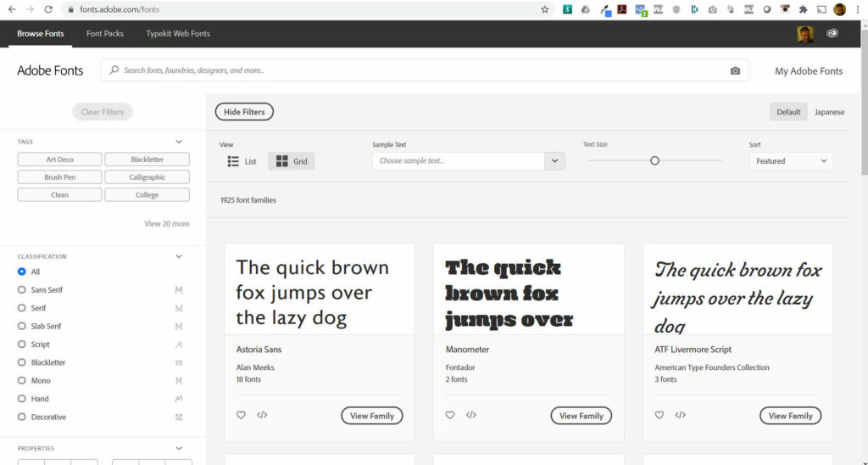Viewport: 868px width, 465px height.
Task: Filter by Art Deco tag
Action: click(60, 160)
